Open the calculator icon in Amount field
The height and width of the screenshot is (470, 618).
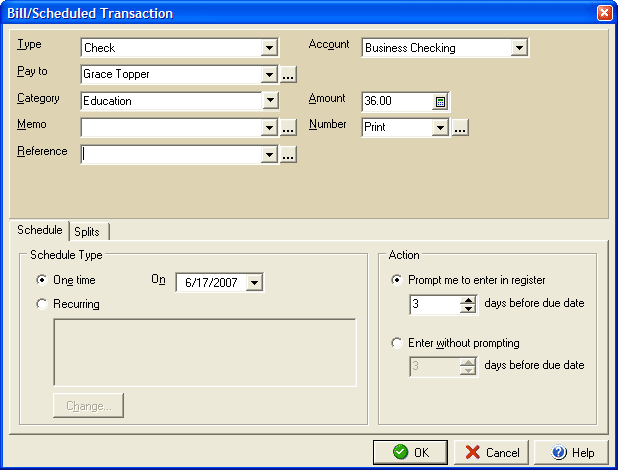click(x=441, y=101)
